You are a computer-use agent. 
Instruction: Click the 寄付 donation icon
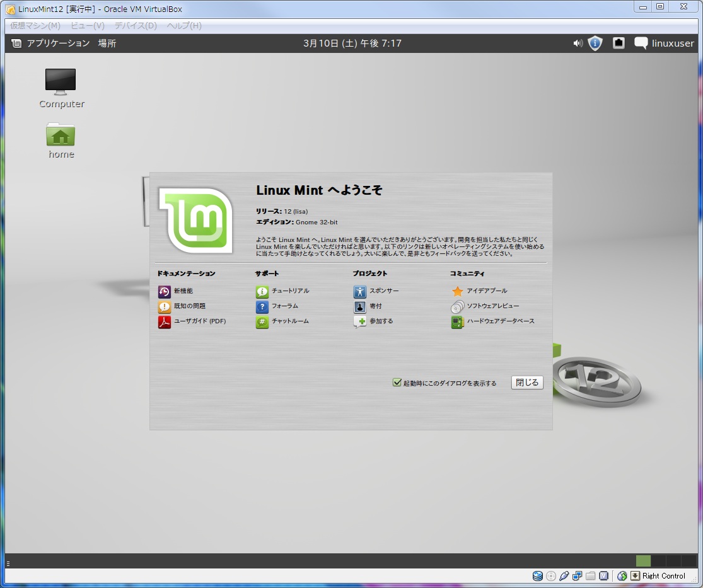pyautogui.click(x=360, y=307)
